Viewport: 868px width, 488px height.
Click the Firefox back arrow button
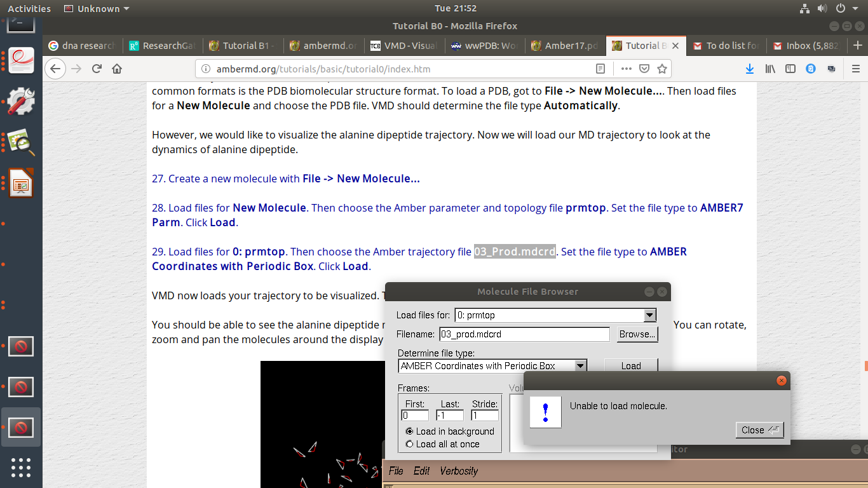pos(56,69)
